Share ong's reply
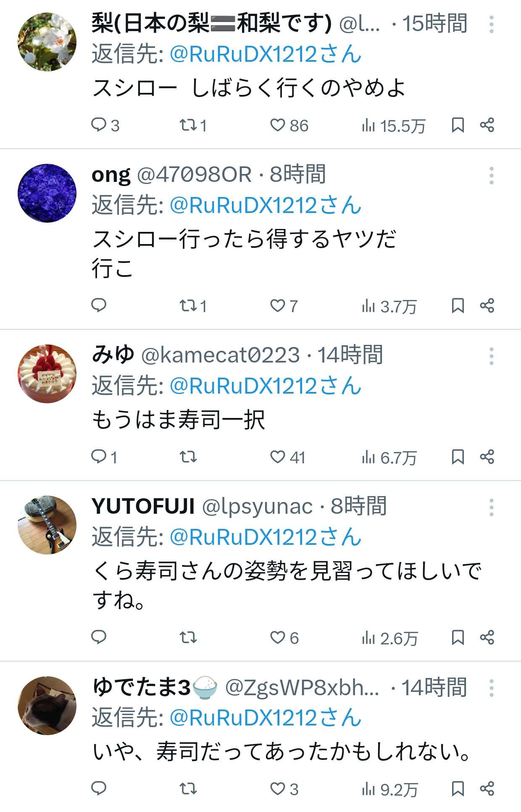Screen dimensions: 521x812 tap(487, 305)
